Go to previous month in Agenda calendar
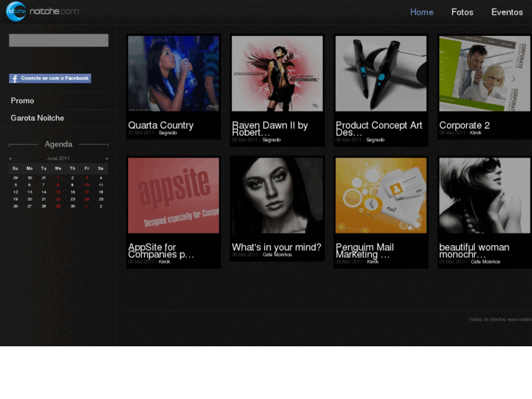Image resolution: width=532 pixels, height=399 pixels. tap(10, 159)
